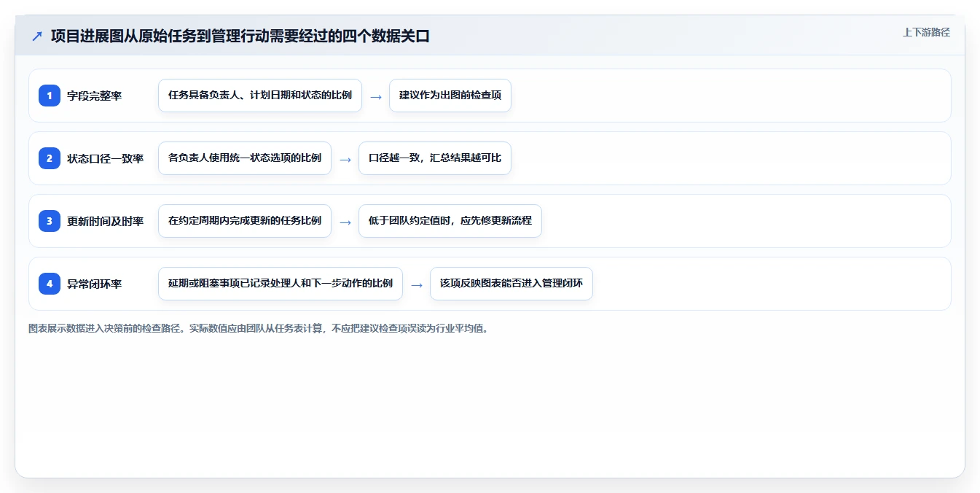980x493 pixels.
Task: Select the box 延期或阻塞事项已记录处理人和下一步动作的比例
Action: click(x=281, y=284)
